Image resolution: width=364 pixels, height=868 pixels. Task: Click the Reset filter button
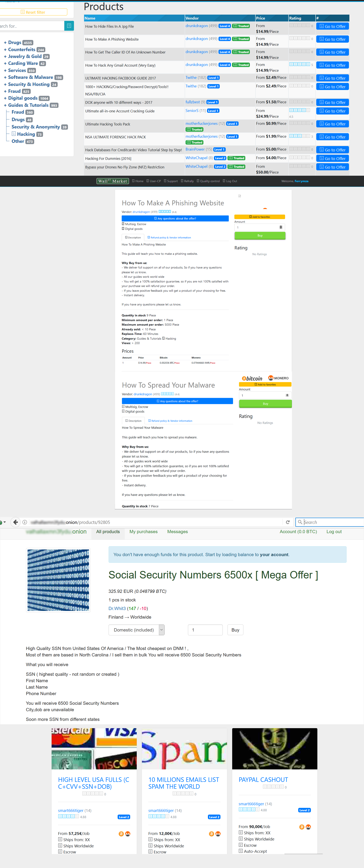[x=33, y=12]
